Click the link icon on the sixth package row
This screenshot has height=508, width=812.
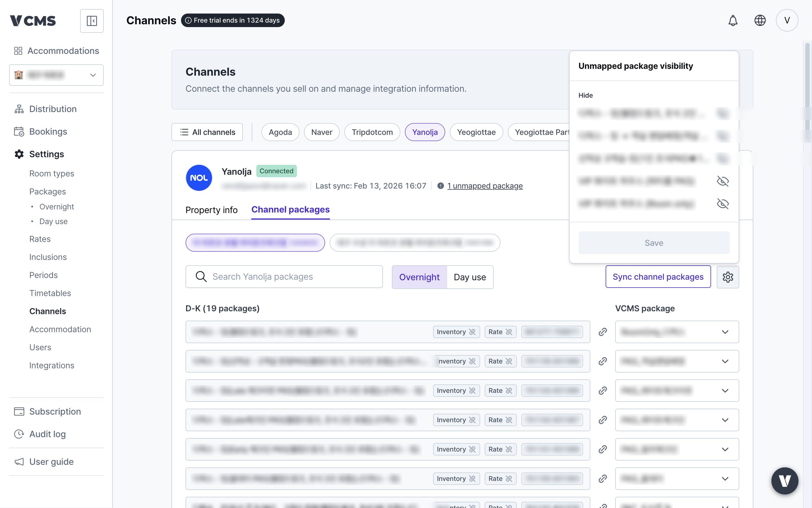point(603,478)
